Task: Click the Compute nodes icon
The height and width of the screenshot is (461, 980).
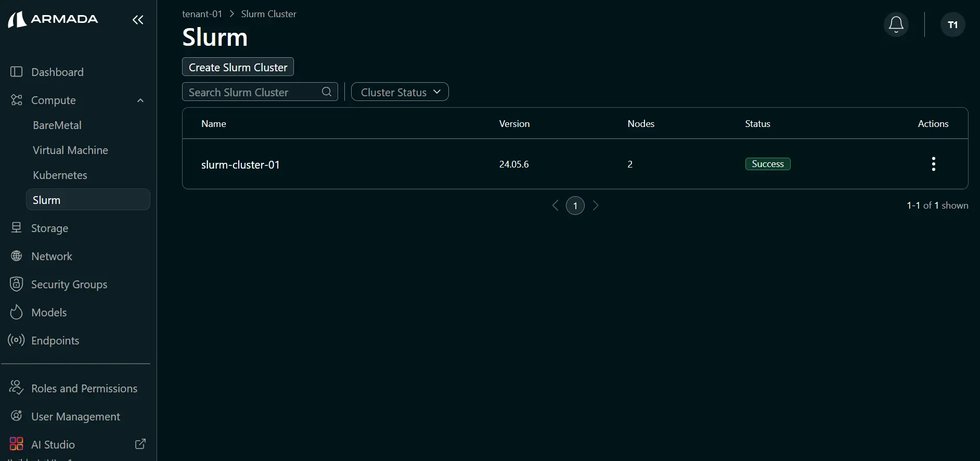Action: (17, 100)
